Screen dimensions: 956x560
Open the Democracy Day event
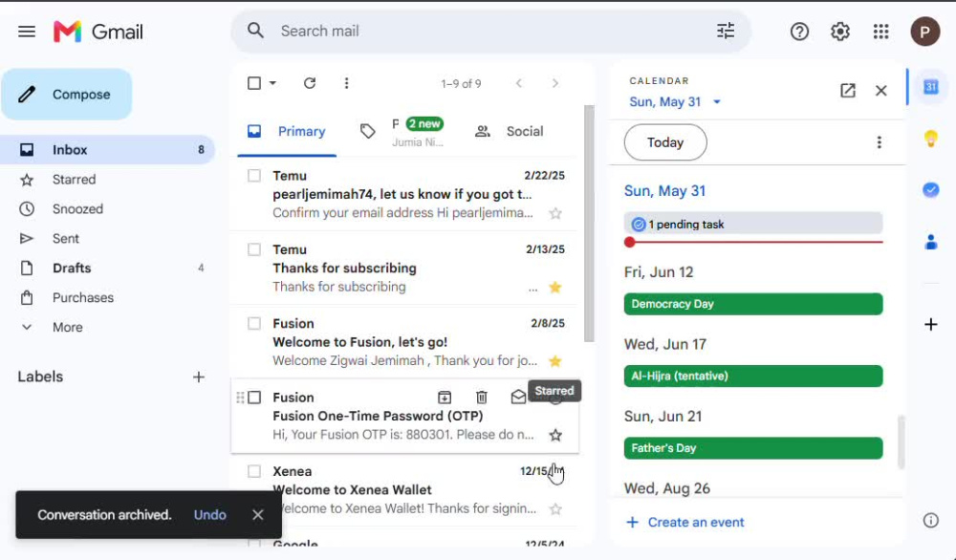tap(753, 304)
